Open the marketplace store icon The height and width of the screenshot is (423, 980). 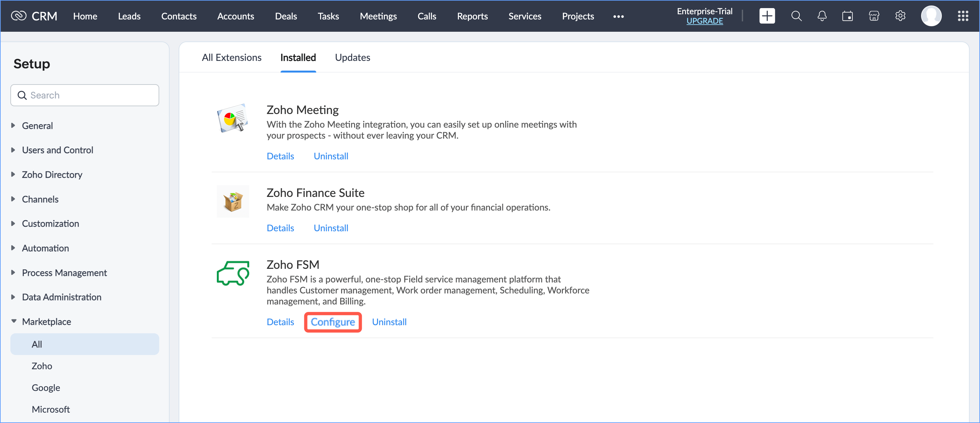(x=874, y=16)
